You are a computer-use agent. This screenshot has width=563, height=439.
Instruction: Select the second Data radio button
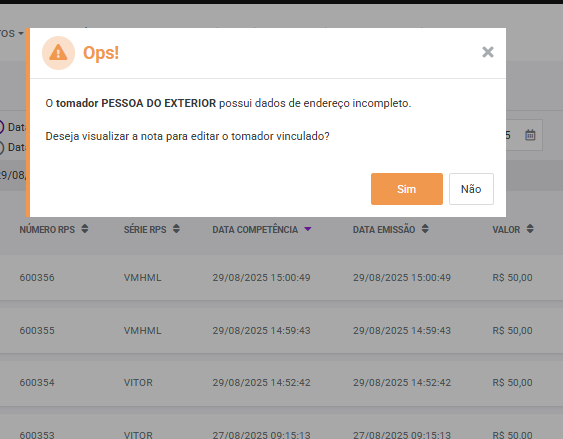1,147
